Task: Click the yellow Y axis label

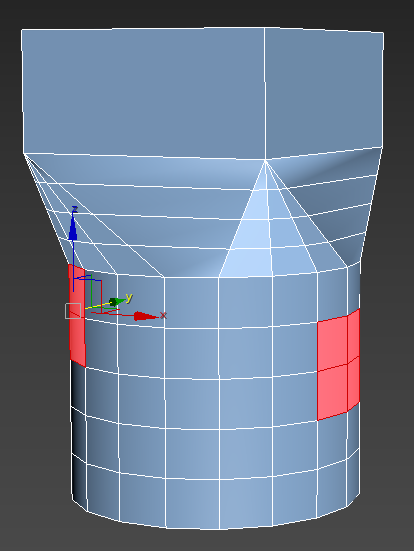Action: point(129,298)
